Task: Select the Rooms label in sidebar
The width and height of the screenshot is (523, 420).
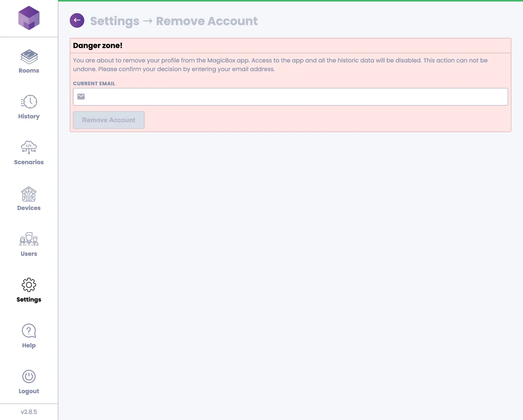Action: click(x=29, y=71)
